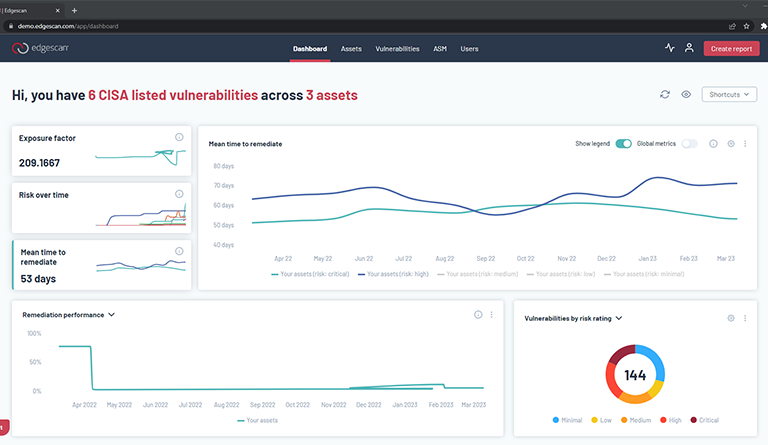The image size is (768, 445).
Task: Open the browser tab search chevron
Action: (x=745, y=6)
